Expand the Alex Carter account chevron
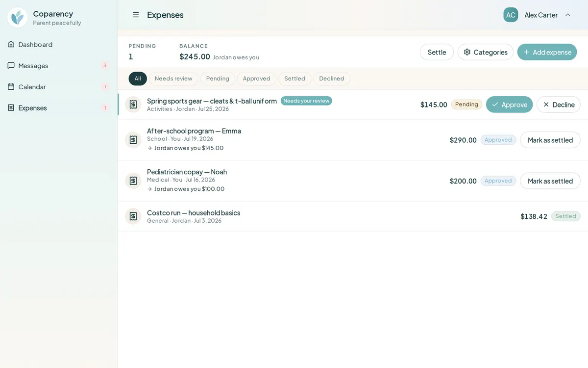This screenshot has width=588, height=368. pos(567,15)
